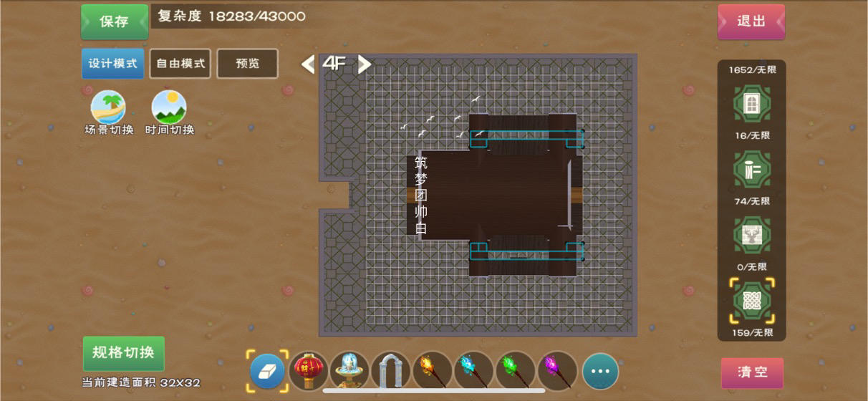The height and width of the screenshot is (401, 868).
Task: Choose the red lantern item
Action: [309, 371]
